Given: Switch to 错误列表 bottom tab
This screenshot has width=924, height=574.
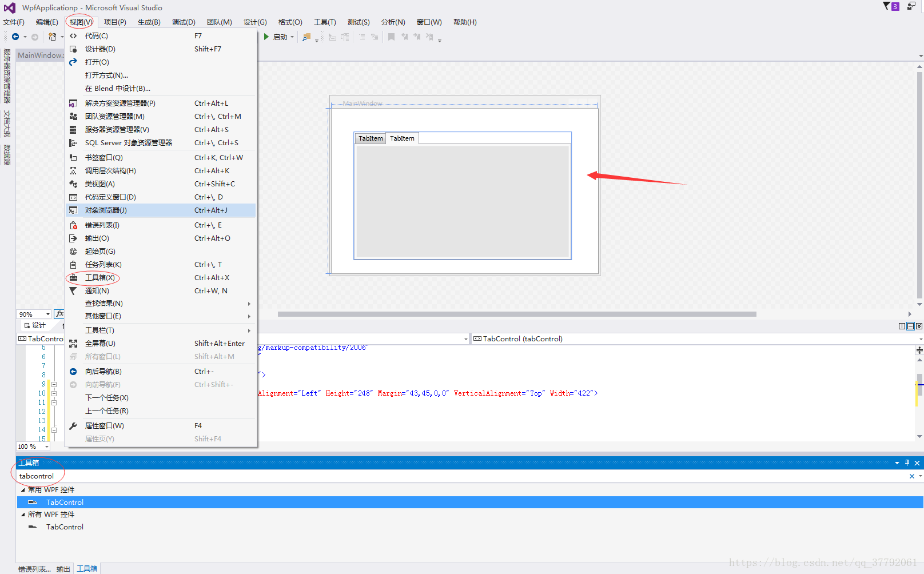Looking at the screenshot, I should 34,569.
